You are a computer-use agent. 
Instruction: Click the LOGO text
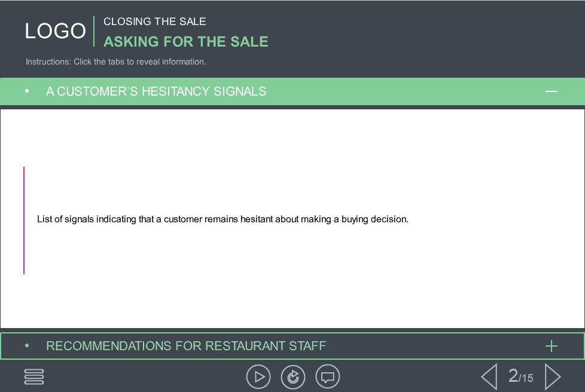pos(55,31)
